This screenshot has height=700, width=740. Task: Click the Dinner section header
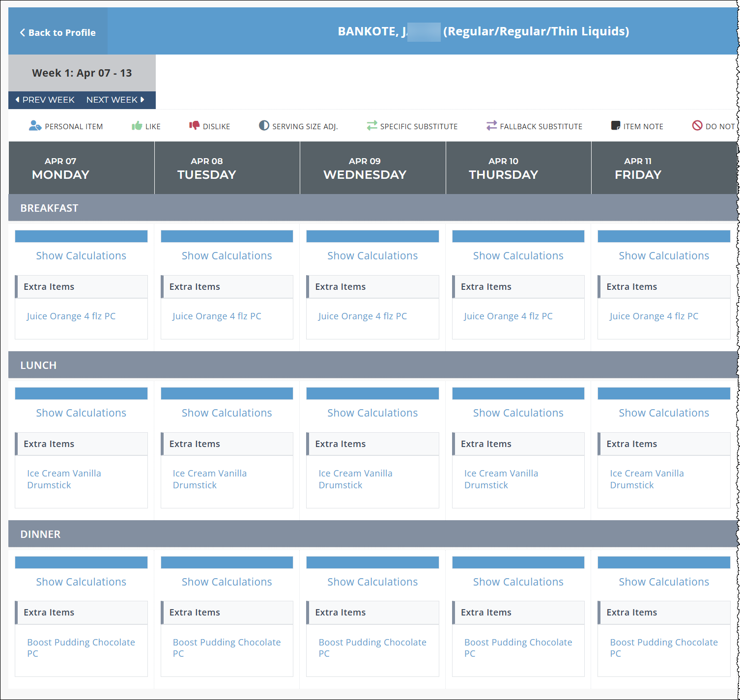(373, 534)
